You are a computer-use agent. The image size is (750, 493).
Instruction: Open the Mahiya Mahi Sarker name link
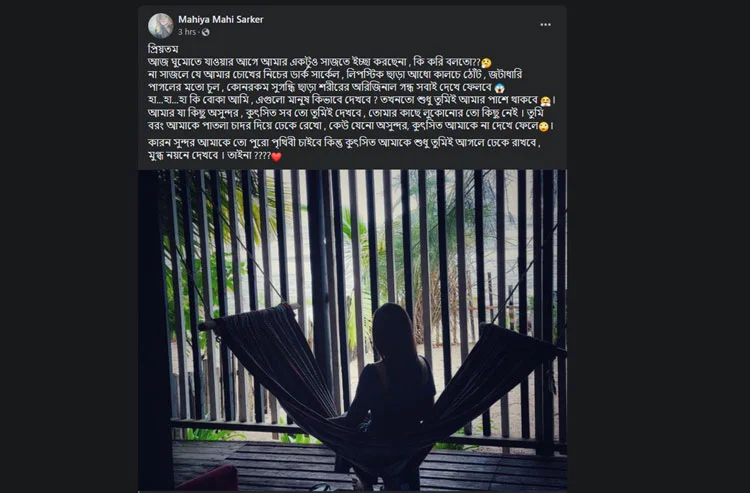(x=221, y=20)
